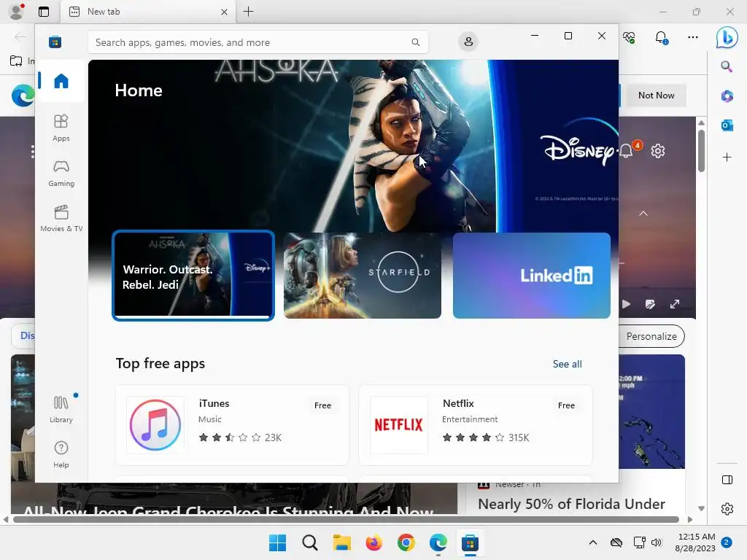Play the background video
Viewport: 747px width, 560px height.
[626, 304]
